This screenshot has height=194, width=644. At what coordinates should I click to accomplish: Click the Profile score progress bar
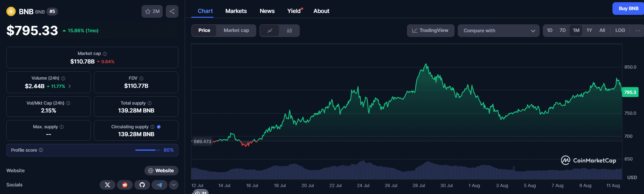click(145, 150)
